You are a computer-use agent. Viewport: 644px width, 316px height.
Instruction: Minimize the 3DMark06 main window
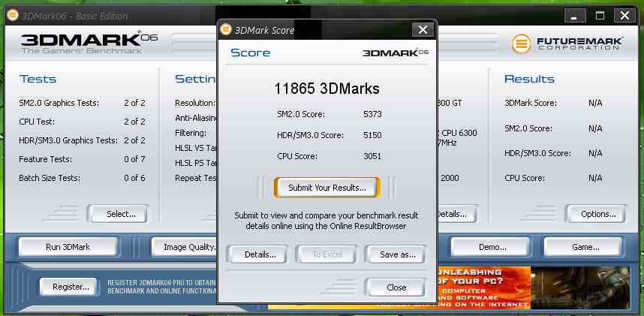pyautogui.click(x=575, y=16)
